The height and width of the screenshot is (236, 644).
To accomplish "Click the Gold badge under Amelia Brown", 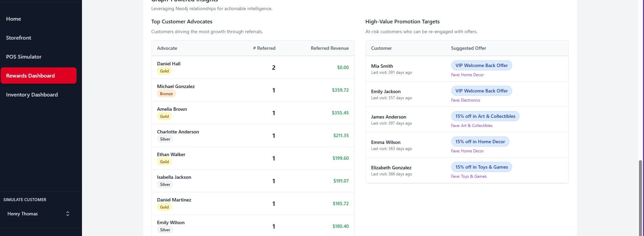I will click(x=164, y=116).
